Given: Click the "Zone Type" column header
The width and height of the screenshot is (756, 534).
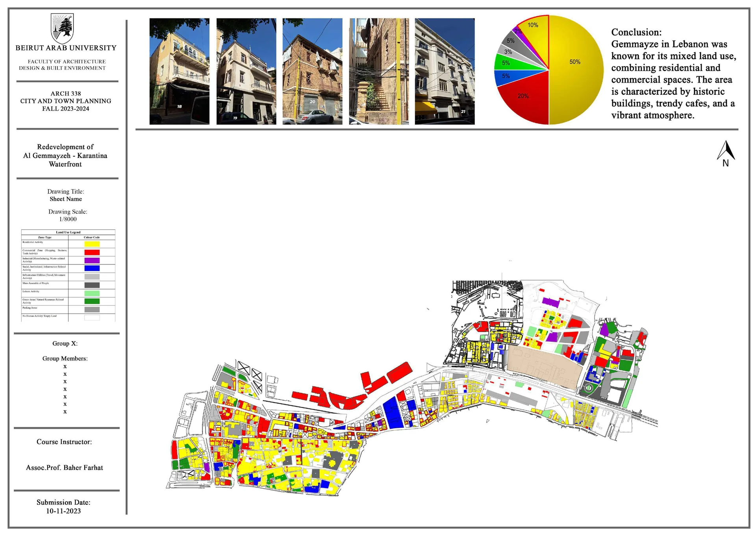Looking at the screenshot, I should tap(44, 237).
